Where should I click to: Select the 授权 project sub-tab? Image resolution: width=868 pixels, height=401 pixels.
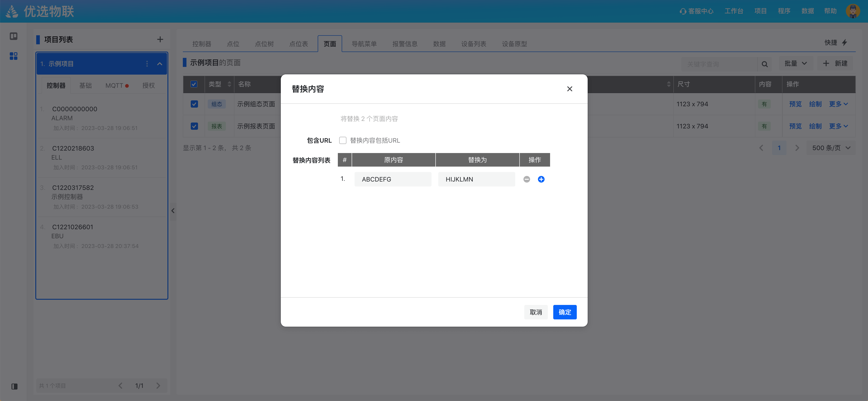(149, 85)
